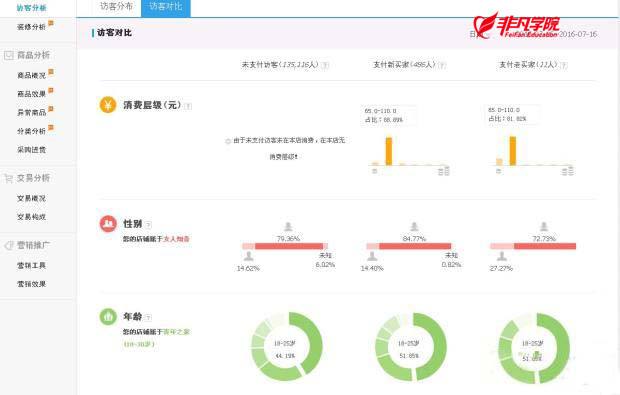
Task: Go to 商品效果 in sidebar
Action: click(31, 94)
